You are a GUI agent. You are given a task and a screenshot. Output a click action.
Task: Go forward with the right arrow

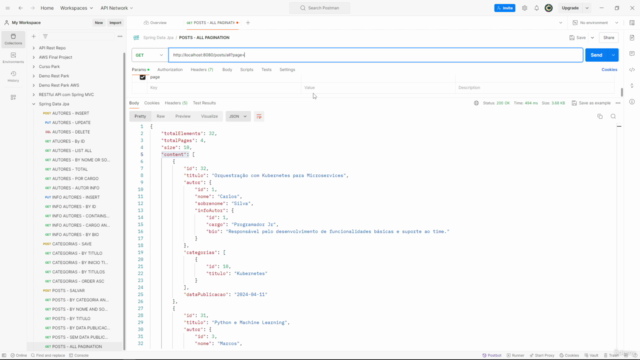point(33,8)
